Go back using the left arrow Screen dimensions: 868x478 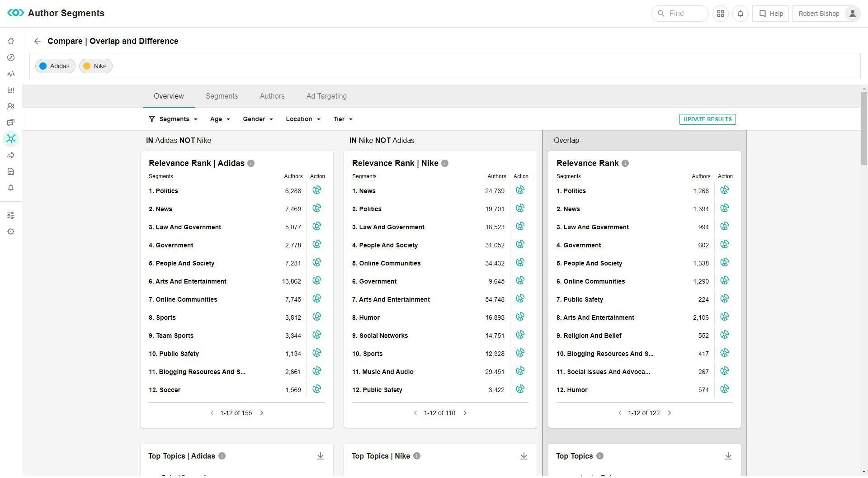point(38,41)
